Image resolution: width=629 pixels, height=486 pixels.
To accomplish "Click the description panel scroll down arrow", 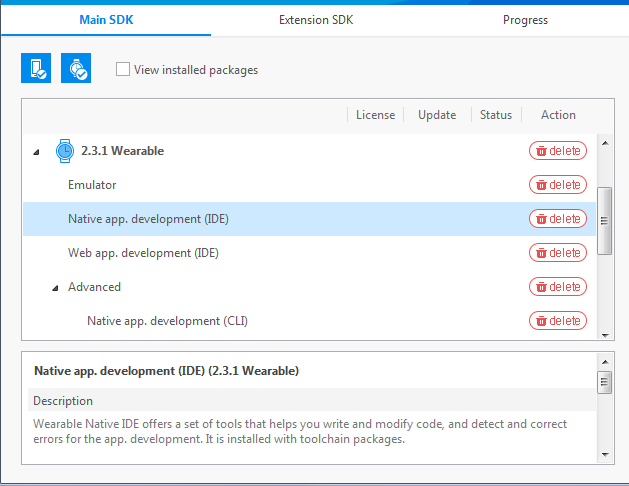I will [x=603, y=455].
